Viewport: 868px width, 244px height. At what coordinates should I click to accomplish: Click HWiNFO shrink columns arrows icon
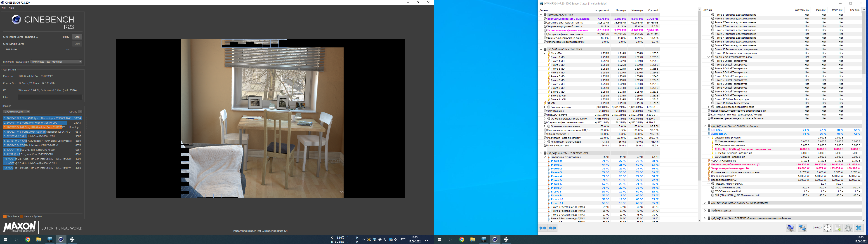coord(553,228)
